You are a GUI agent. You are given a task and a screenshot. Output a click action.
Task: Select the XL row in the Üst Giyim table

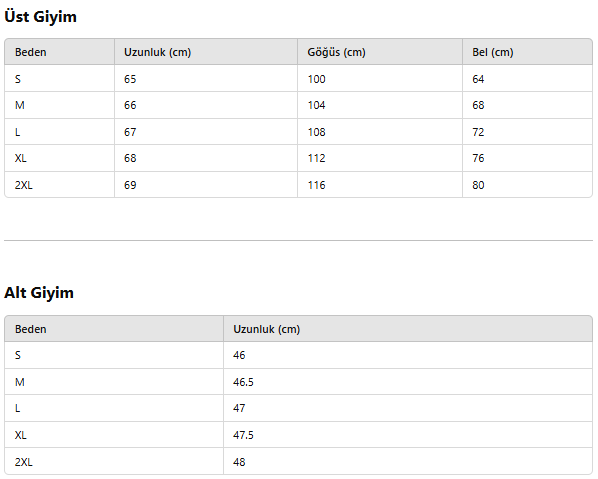tap(298, 158)
